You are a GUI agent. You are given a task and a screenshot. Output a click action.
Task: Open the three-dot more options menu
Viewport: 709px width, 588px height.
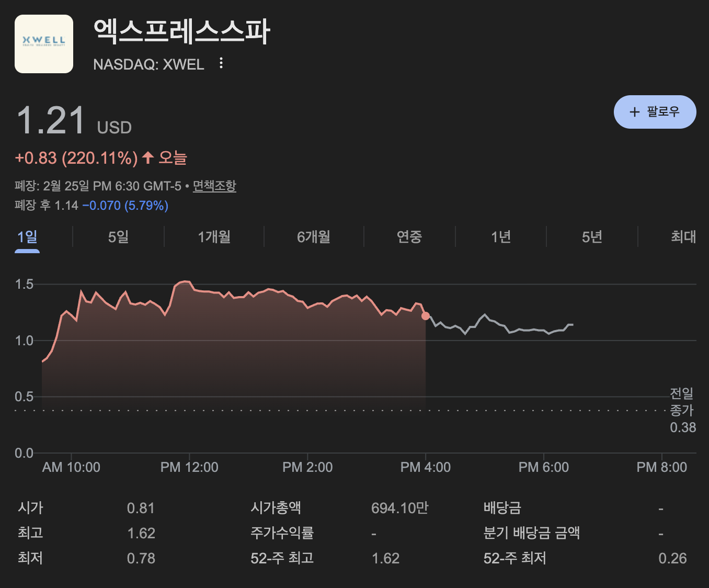(221, 63)
